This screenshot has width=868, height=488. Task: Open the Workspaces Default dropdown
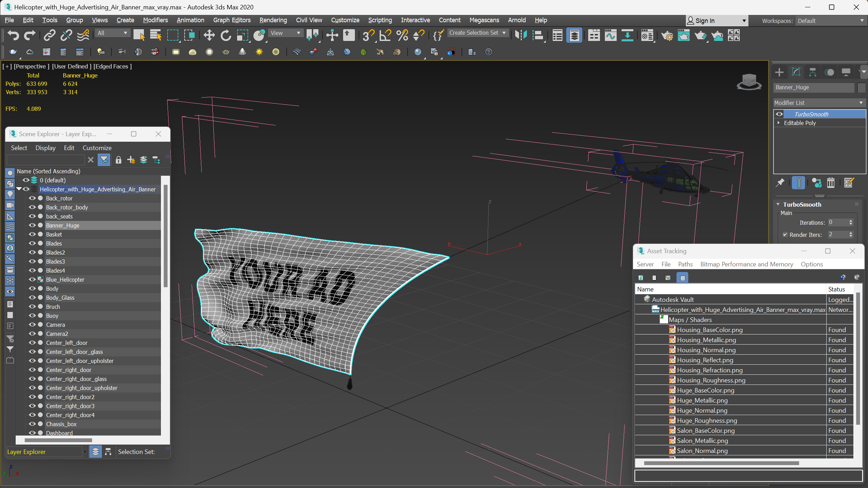click(830, 21)
